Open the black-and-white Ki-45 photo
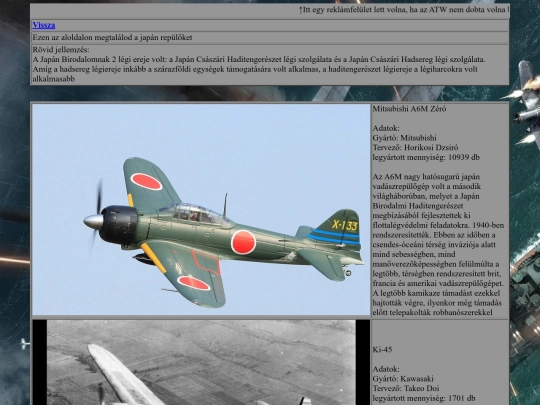 (201, 362)
